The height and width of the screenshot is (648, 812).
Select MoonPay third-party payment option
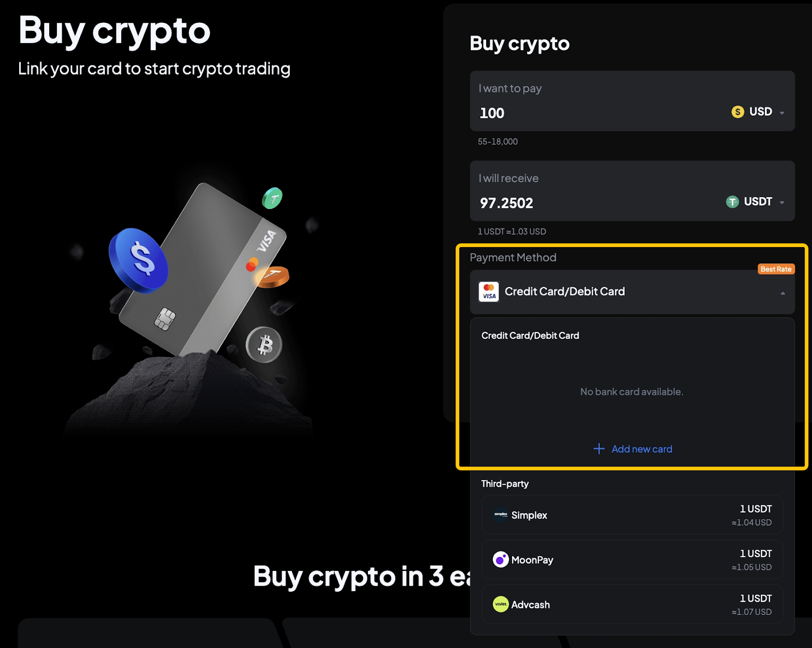632,560
